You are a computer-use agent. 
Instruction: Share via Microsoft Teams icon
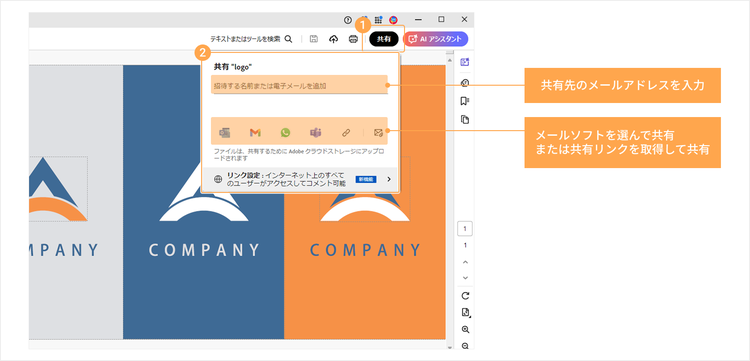315,132
